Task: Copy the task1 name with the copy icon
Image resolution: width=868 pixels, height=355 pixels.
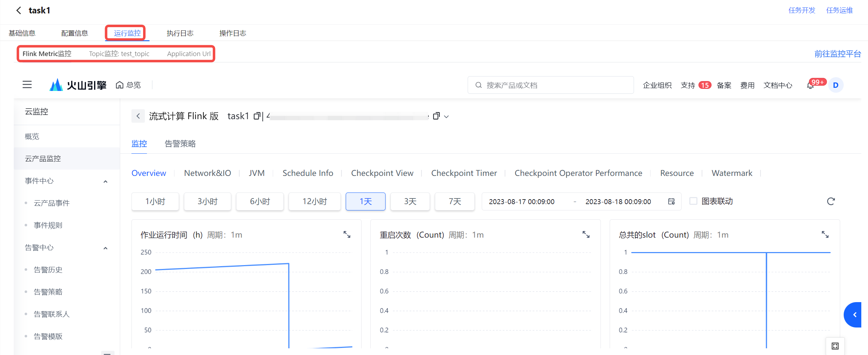Action: pyautogui.click(x=257, y=116)
